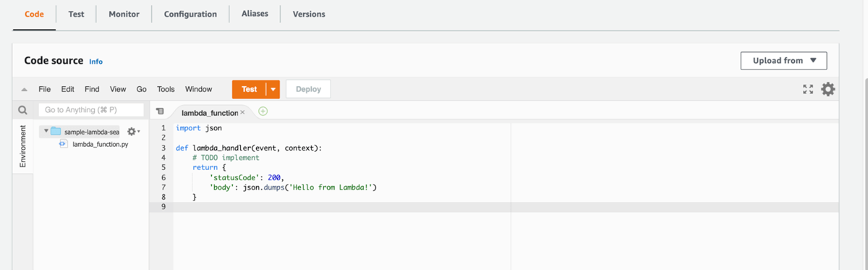
Task: Open the Info link beside Code source
Action: coord(95,62)
